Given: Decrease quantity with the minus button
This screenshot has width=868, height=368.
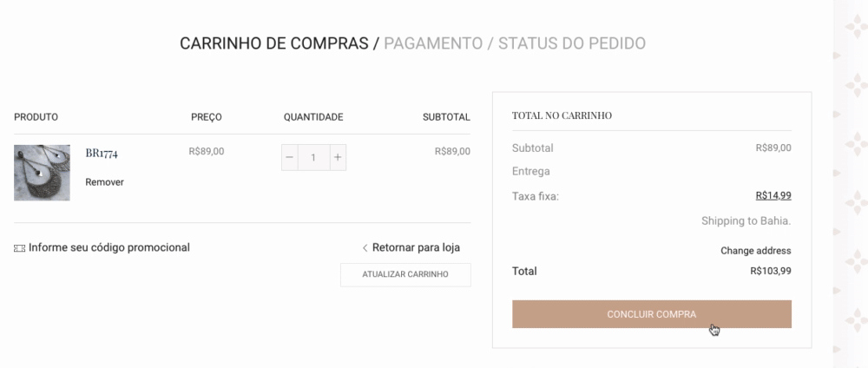Looking at the screenshot, I should point(290,158).
